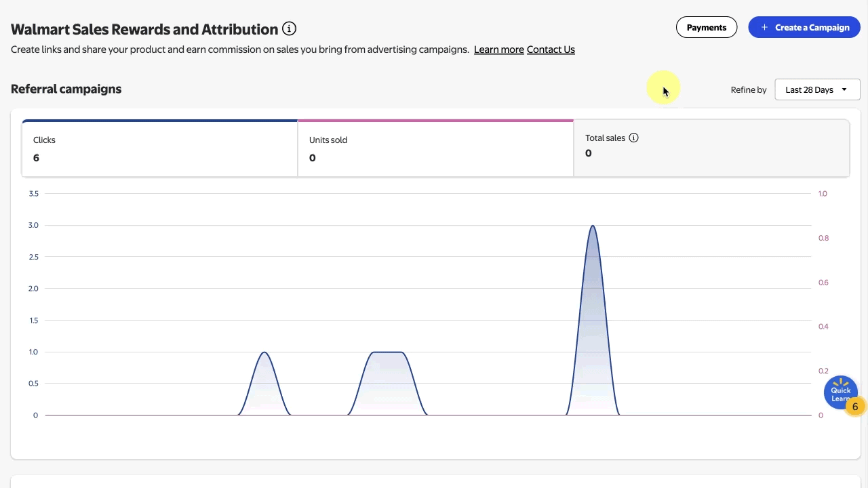Open the Contact Us link
Viewport: 868px width, 488px height.
(x=551, y=49)
